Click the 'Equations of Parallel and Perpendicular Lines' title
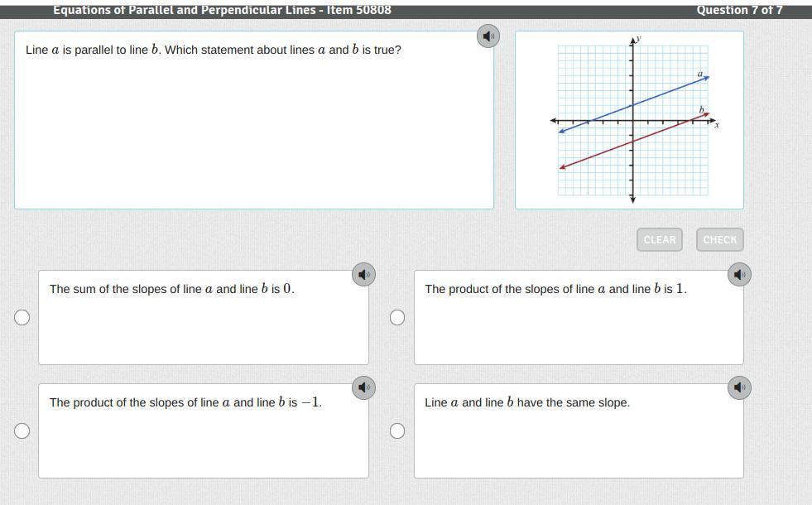The image size is (812, 505). coord(222,10)
